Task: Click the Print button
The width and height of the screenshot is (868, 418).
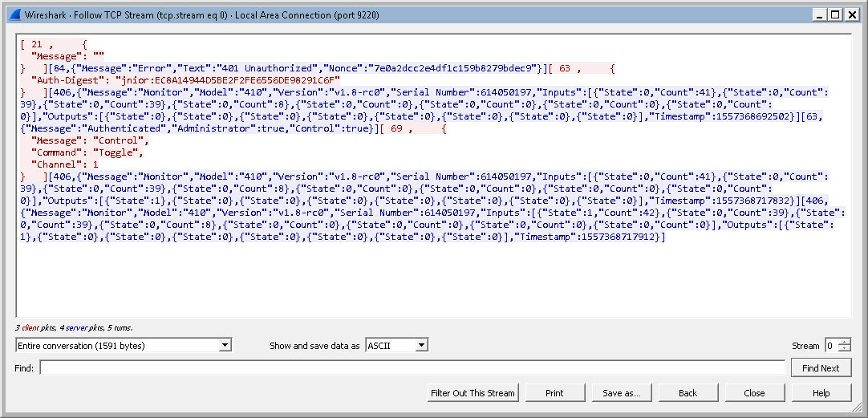Action: [x=554, y=393]
